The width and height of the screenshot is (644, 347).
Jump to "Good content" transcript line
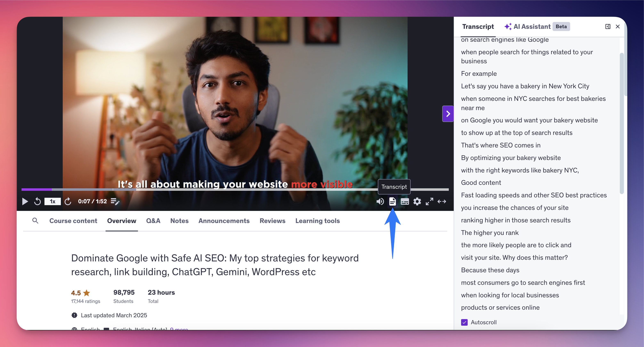pyautogui.click(x=481, y=183)
